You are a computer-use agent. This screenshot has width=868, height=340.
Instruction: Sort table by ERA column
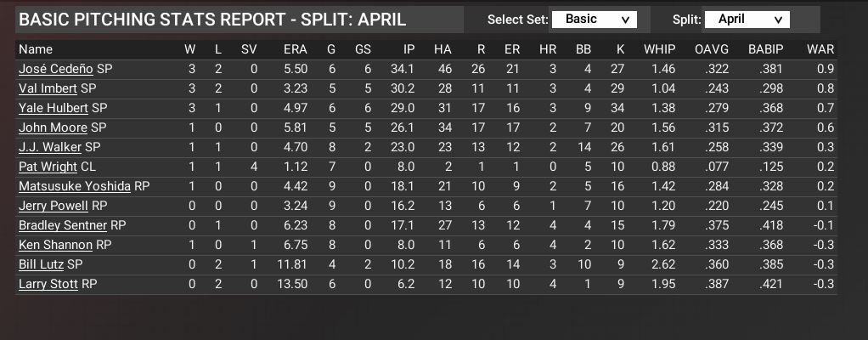pyautogui.click(x=290, y=48)
